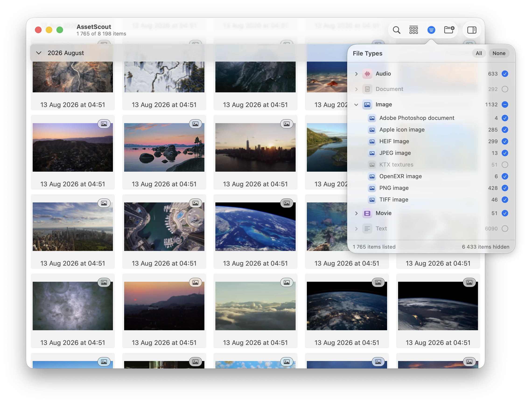Click the Audio count '633'
The height and width of the screenshot is (403, 532).
493,74
